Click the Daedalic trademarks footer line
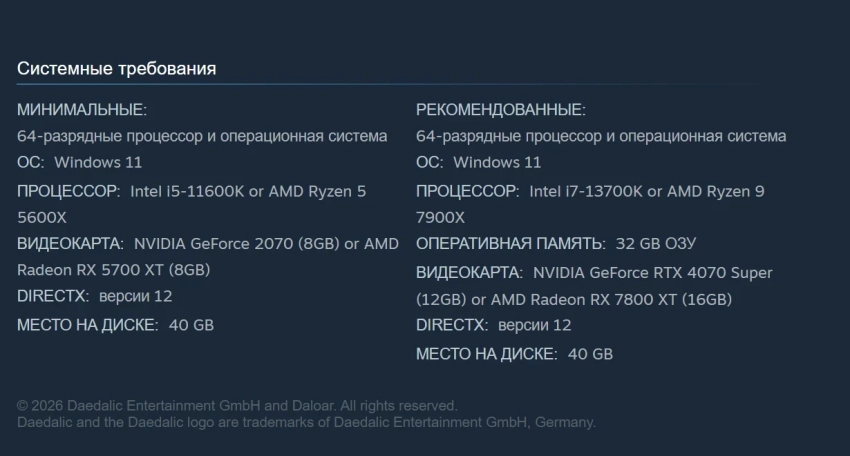The image size is (850, 456). [x=306, y=422]
